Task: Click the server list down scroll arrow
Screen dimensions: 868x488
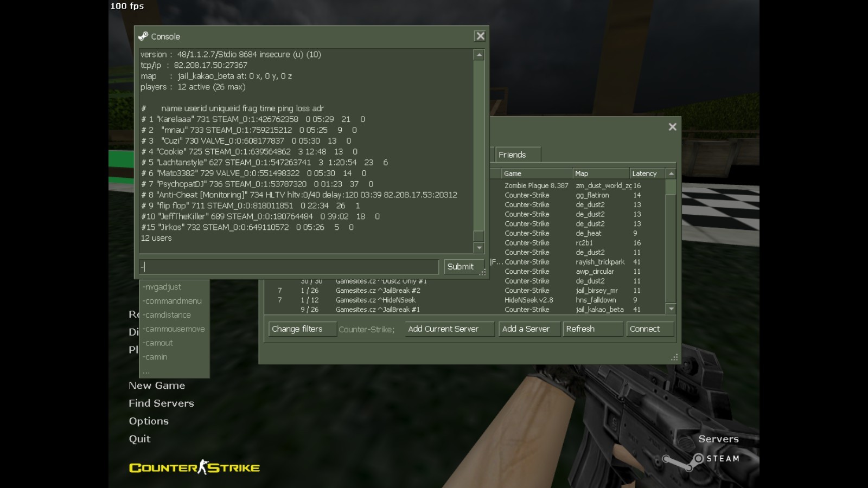Action: click(671, 309)
